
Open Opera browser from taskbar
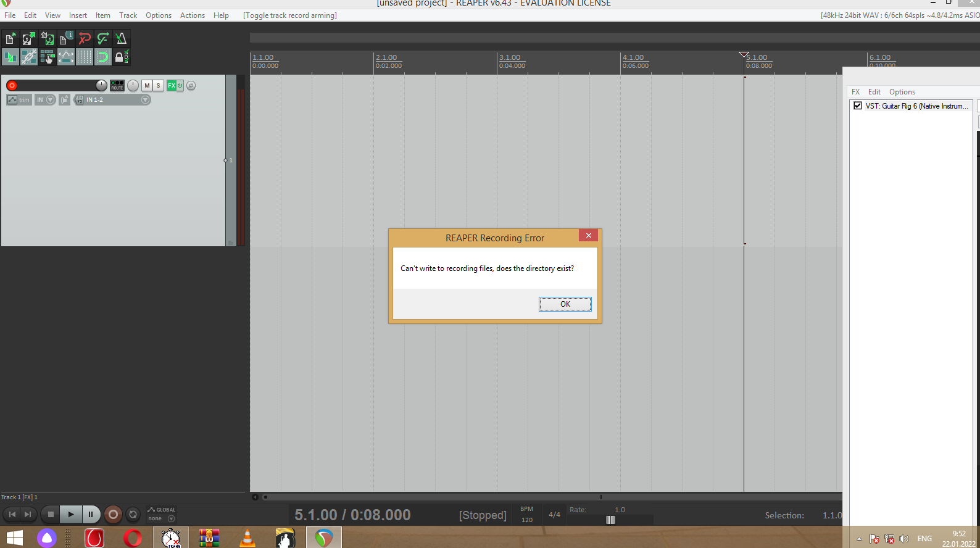point(133,538)
